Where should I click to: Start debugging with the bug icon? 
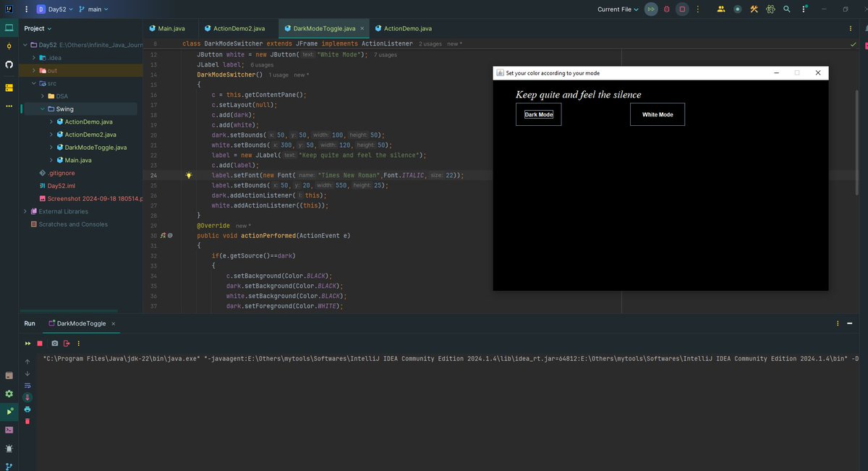point(666,9)
